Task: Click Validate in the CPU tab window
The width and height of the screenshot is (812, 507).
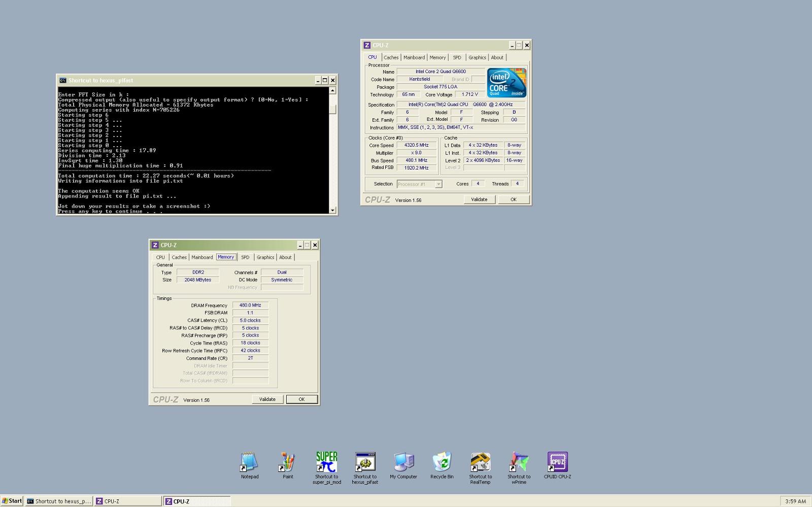Action: click(x=479, y=199)
